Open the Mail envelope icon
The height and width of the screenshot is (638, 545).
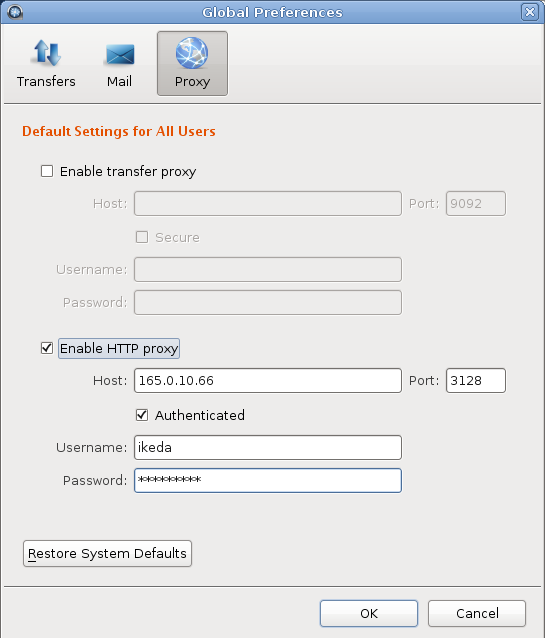pos(120,55)
